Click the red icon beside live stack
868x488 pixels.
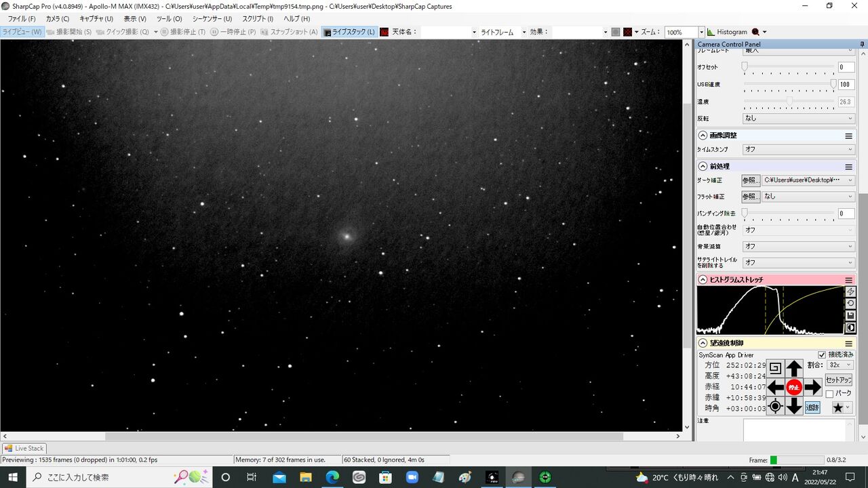click(x=384, y=32)
